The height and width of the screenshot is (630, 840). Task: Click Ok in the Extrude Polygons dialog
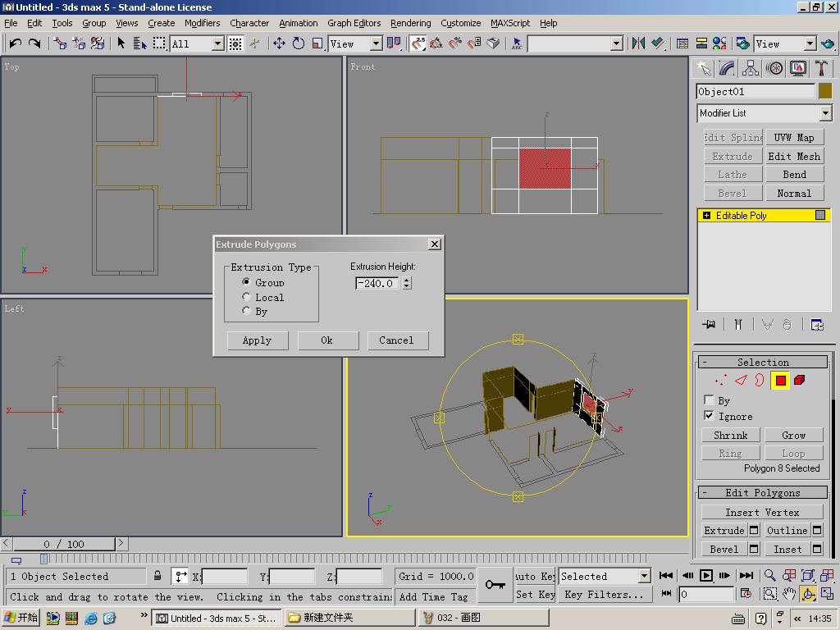point(327,340)
